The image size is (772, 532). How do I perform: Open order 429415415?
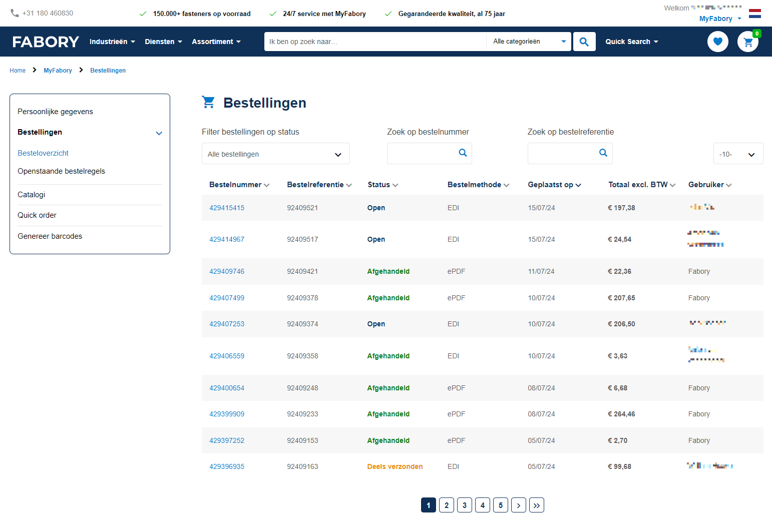click(227, 208)
